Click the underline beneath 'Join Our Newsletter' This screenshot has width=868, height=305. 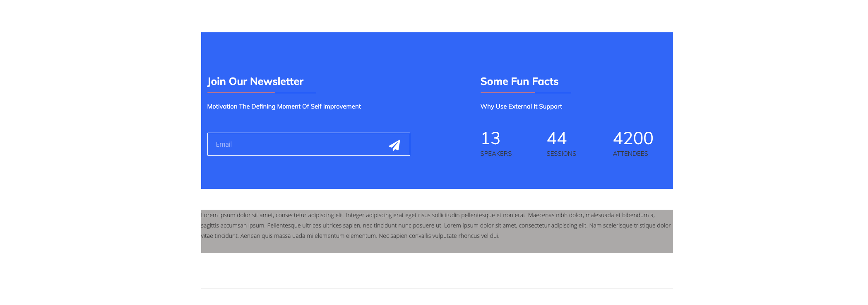(x=261, y=93)
